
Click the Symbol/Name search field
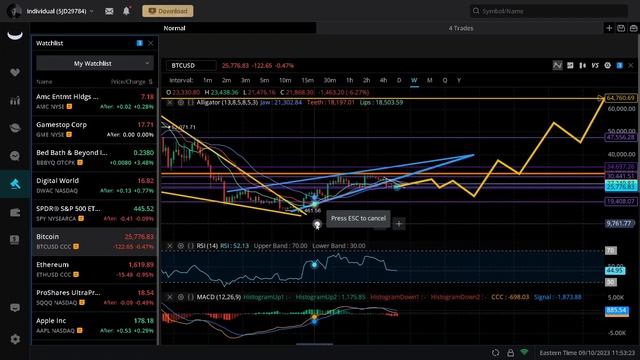coord(549,11)
